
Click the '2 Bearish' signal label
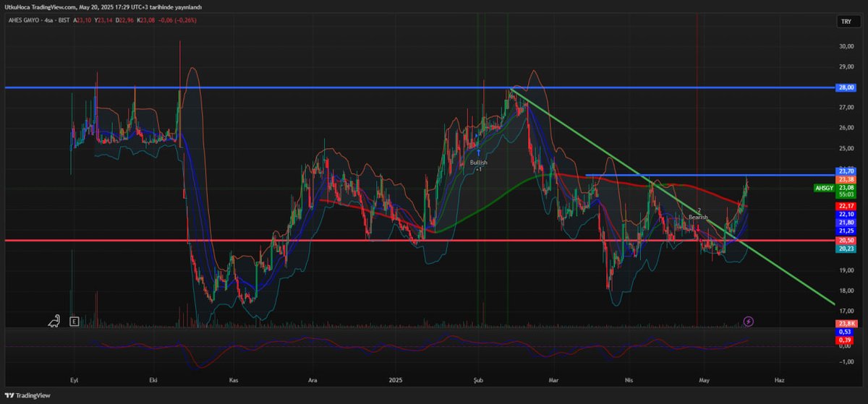(698, 213)
